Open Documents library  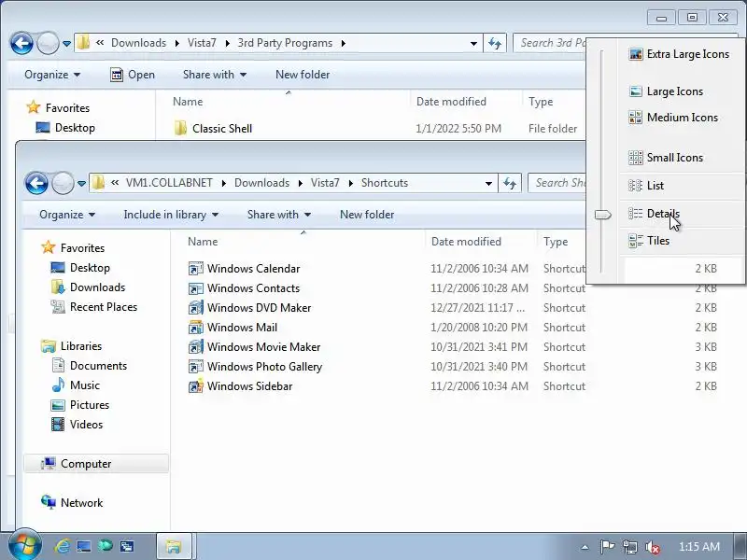click(x=89, y=365)
